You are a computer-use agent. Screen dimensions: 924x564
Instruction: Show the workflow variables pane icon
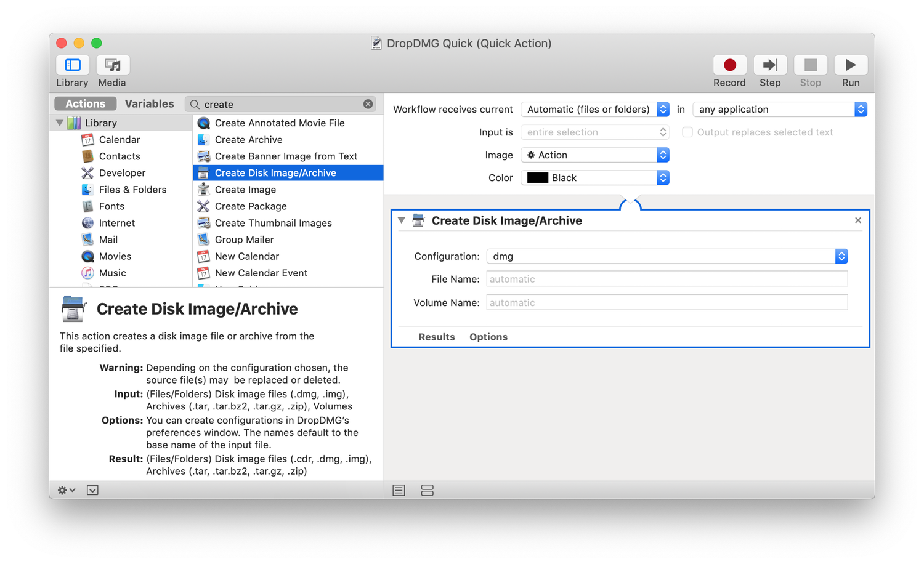tap(427, 490)
